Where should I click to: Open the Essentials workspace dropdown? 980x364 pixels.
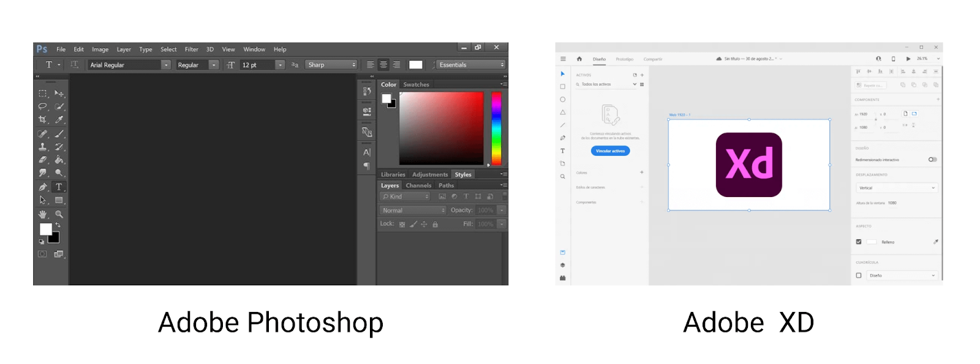click(471, 65)
